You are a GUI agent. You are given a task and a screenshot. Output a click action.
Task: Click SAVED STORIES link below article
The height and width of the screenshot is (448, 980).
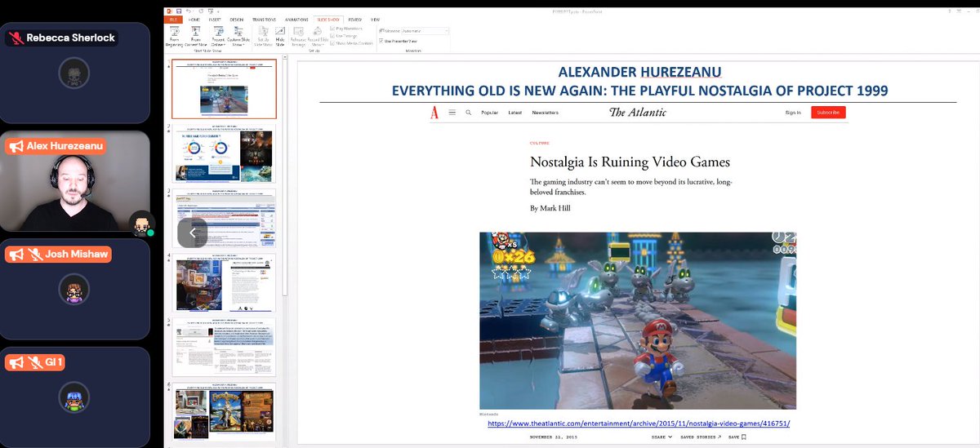(700, 437)
